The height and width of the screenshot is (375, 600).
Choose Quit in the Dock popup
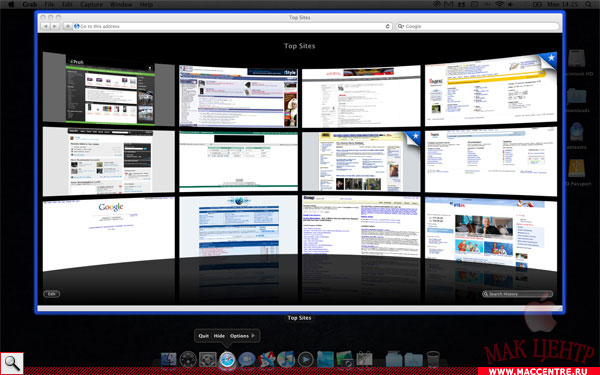[203, 336]
